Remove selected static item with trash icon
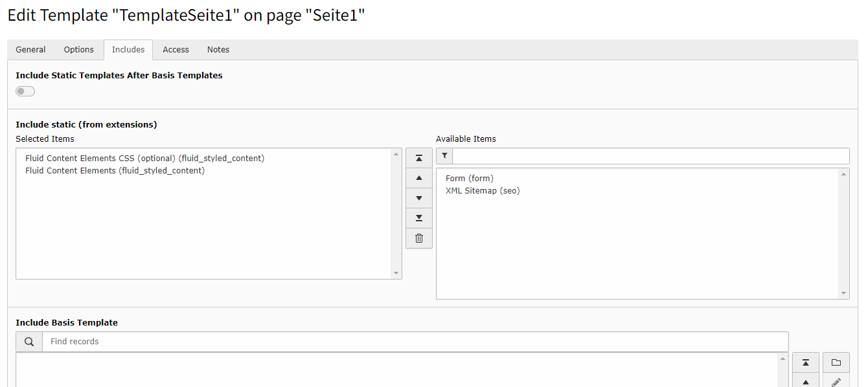The width and height of the screenshot is (868, 387). [x=419, y=238]
